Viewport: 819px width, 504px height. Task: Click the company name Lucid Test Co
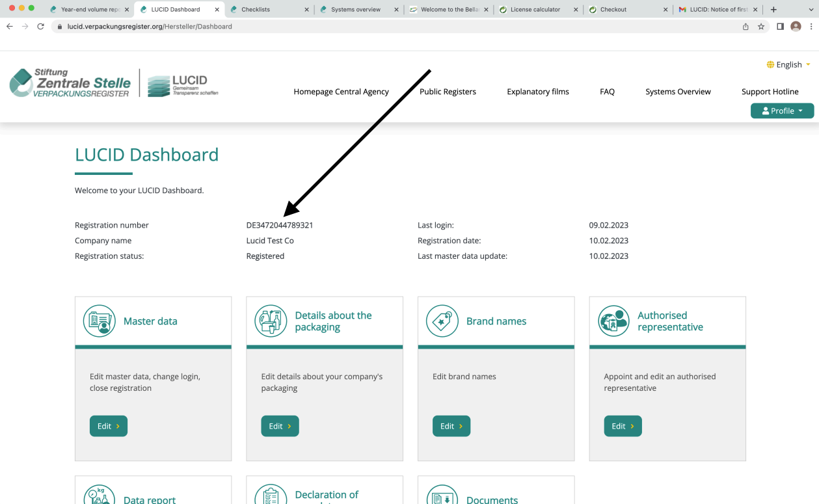point(270,241)
